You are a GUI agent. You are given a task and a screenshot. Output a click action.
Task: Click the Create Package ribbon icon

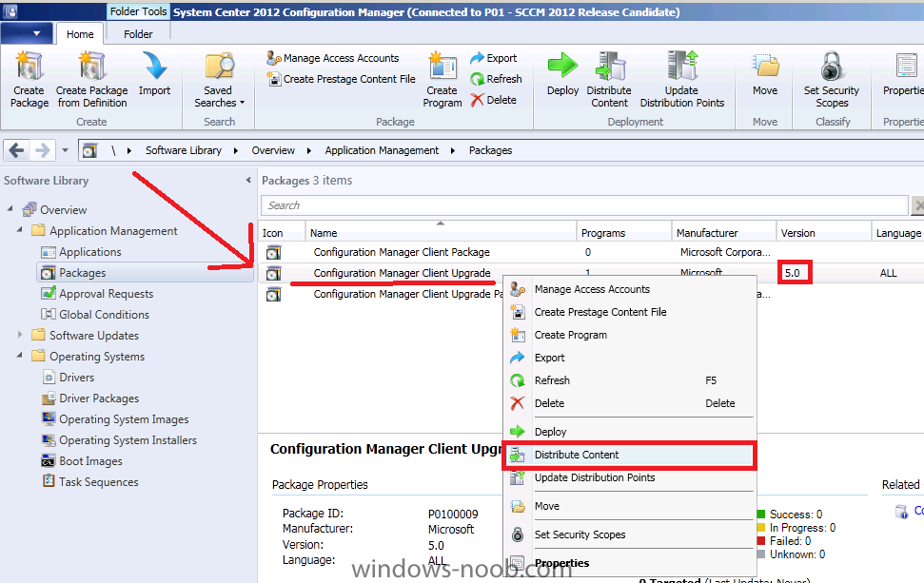[29, 66]
